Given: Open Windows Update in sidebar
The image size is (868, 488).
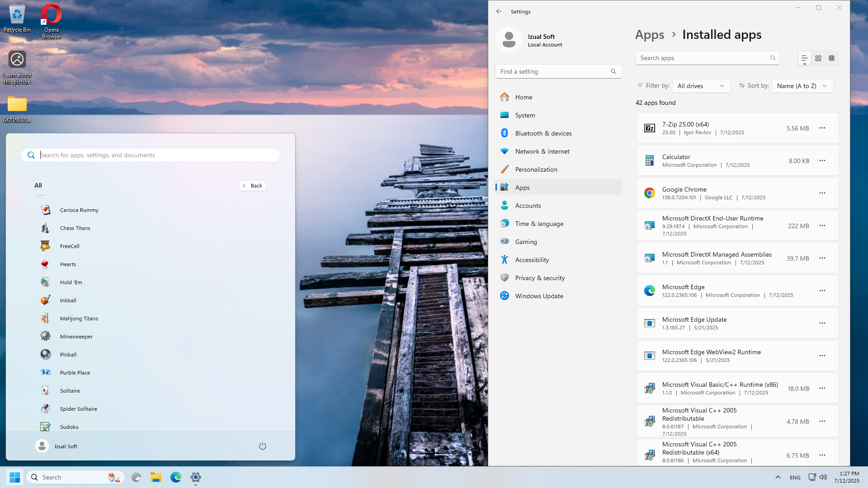Looking at the screenshot, I should pos(559,296).
